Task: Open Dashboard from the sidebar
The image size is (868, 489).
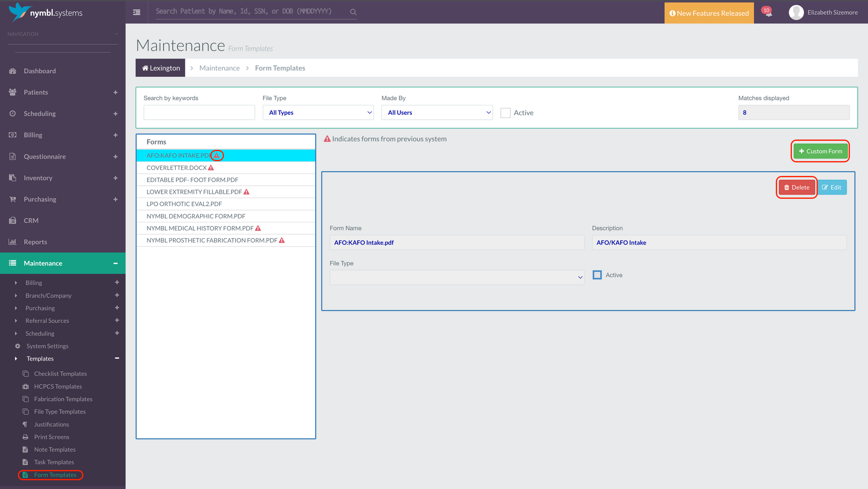Action: [40, 71]
